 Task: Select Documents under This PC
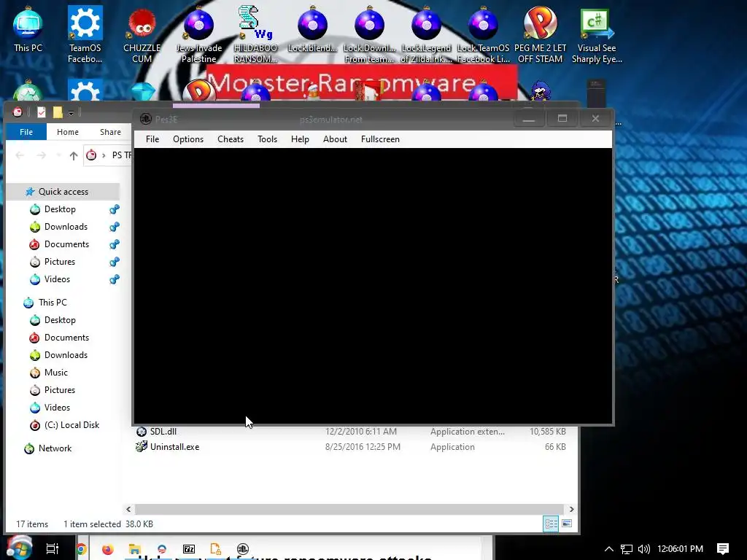66,338
